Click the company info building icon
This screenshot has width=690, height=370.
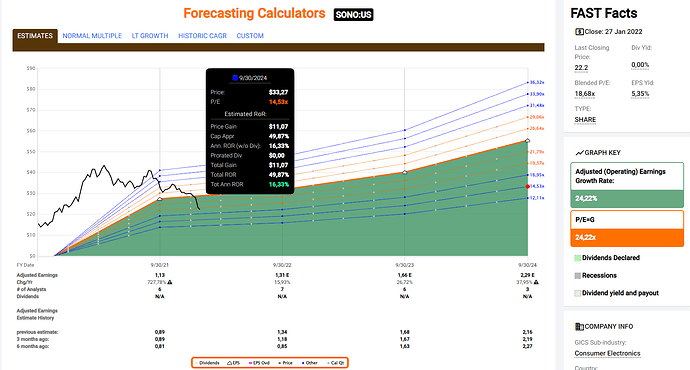point(579,326)
